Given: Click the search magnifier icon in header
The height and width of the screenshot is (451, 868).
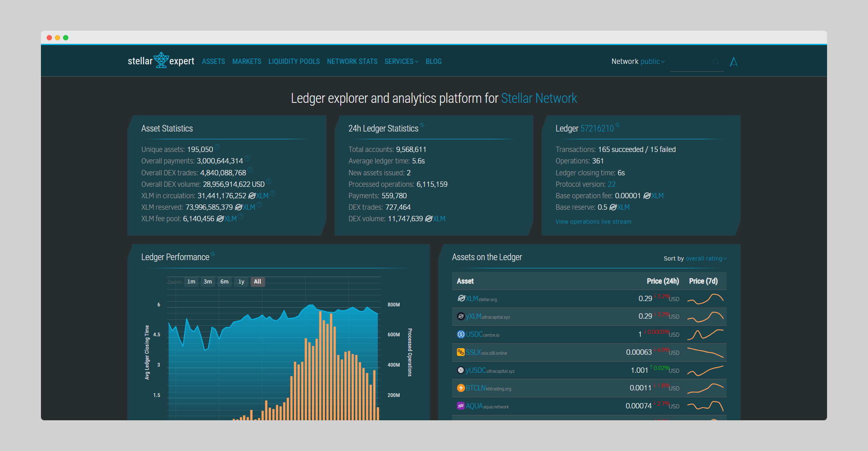Looking at the screenshot, I should pyautogui.click(x=716, y=62).
